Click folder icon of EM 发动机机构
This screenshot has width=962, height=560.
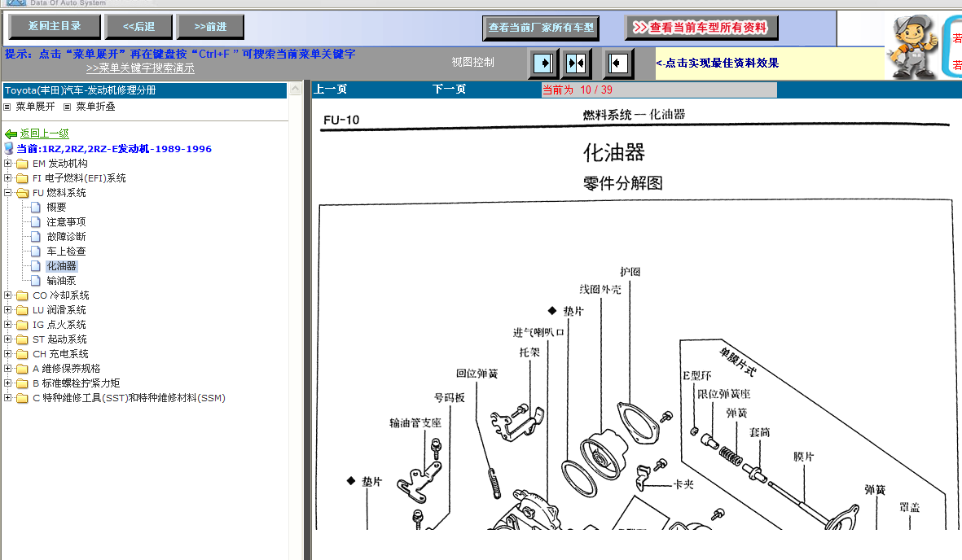click(22, 164)
